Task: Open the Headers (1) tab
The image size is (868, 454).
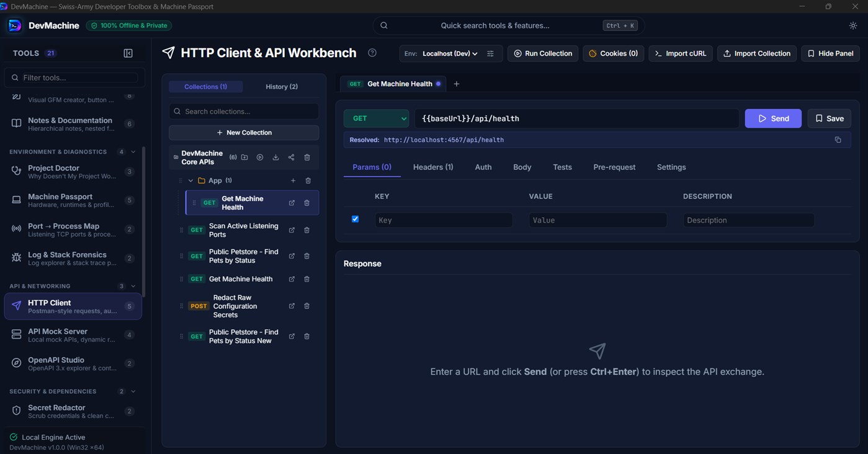Action: coord(433,167)
